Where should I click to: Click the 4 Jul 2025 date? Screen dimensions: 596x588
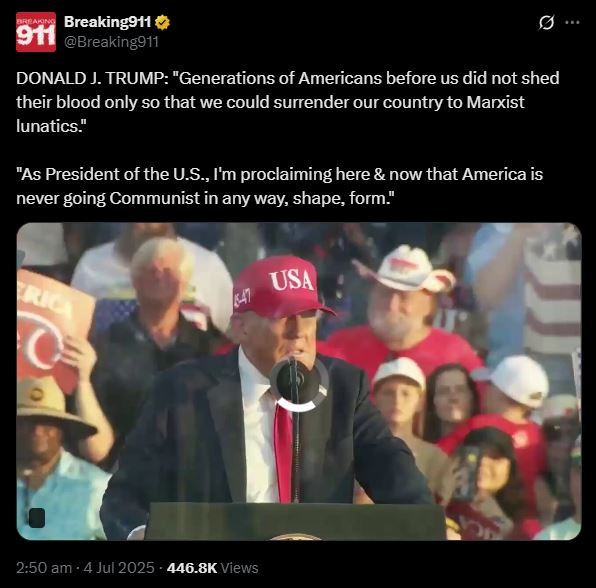click(x=119, y=568)
